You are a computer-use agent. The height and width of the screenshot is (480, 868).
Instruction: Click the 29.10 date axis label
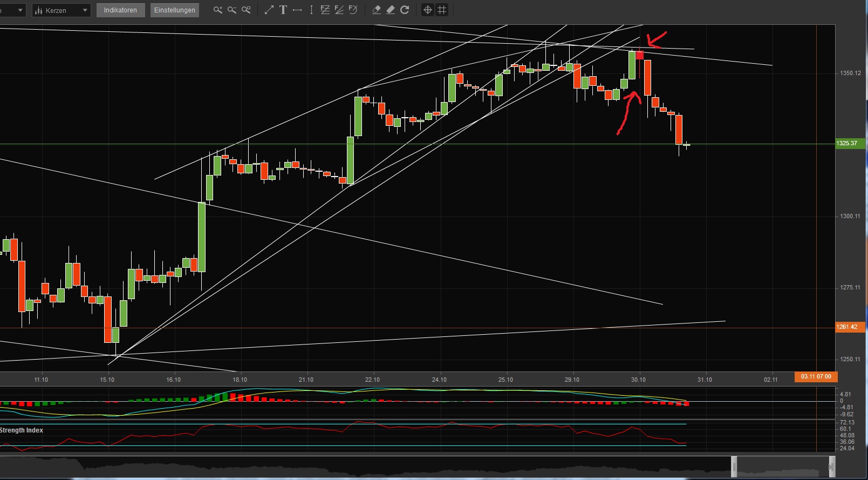coord(572,380)
